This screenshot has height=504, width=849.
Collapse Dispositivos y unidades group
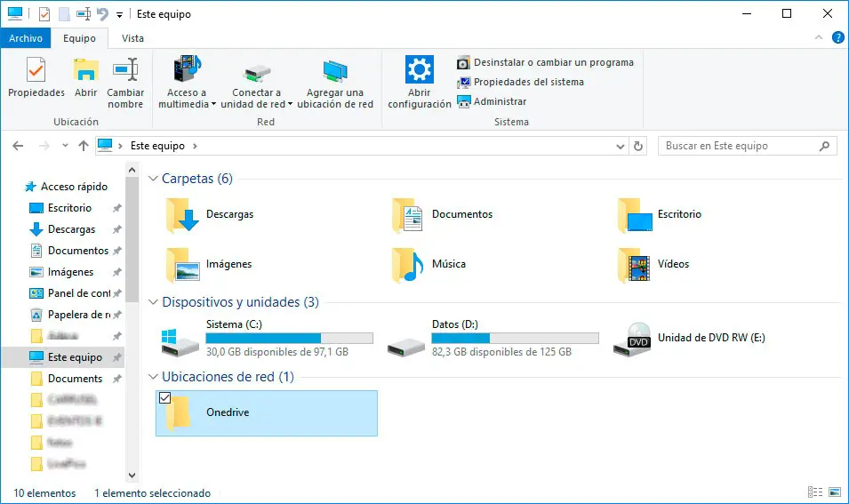pos(153,301)
